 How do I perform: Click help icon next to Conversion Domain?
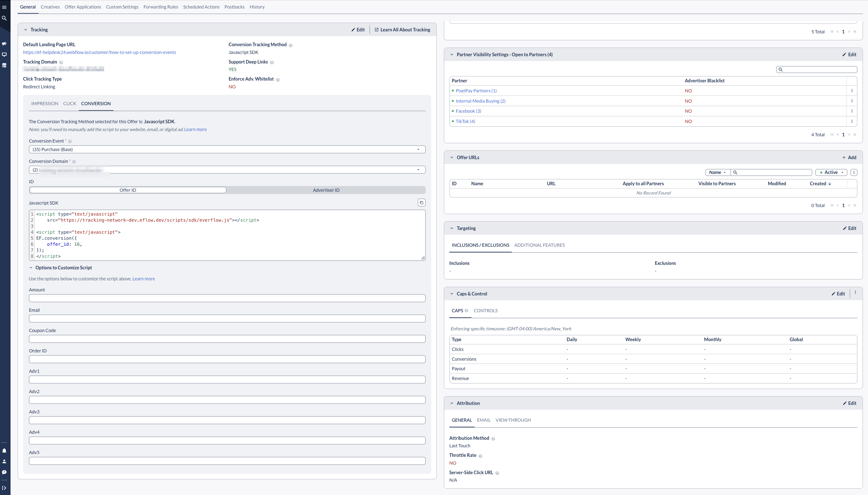tap(74, 162)
